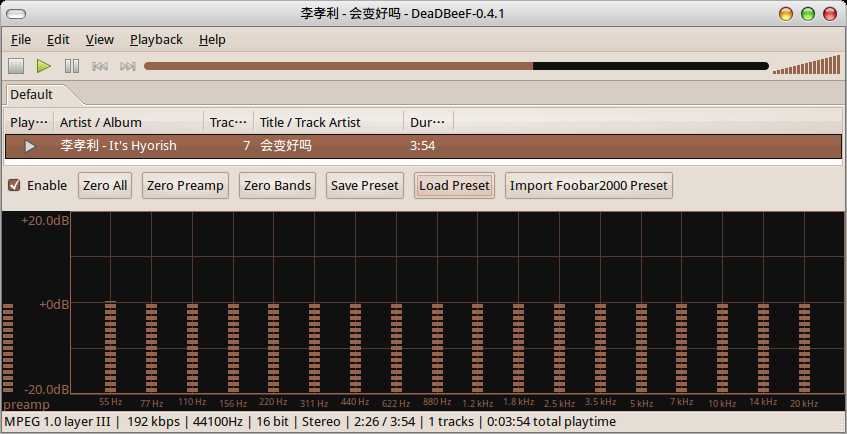Open the File menu
The height and width of the screenshot is (434, 847).
21,39
